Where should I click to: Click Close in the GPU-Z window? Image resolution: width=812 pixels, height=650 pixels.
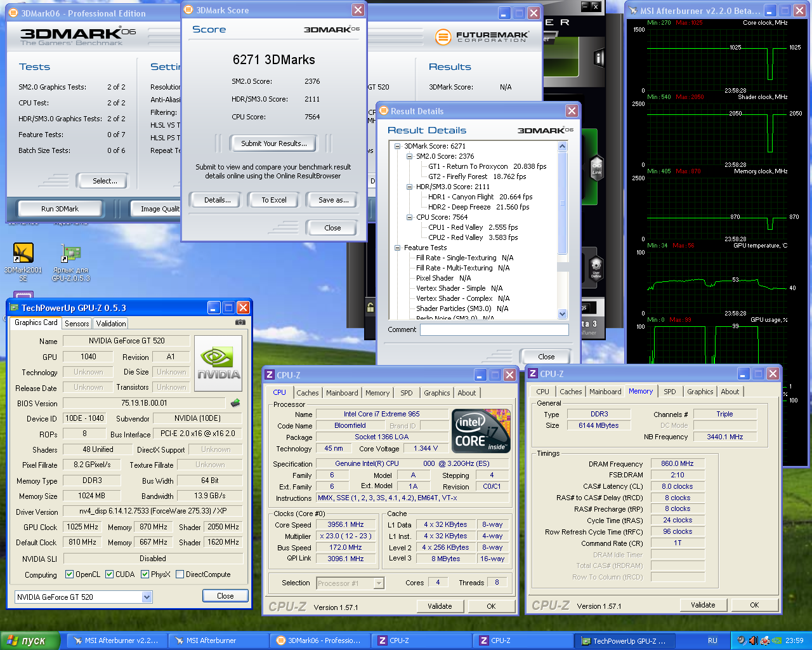point(225,596)
